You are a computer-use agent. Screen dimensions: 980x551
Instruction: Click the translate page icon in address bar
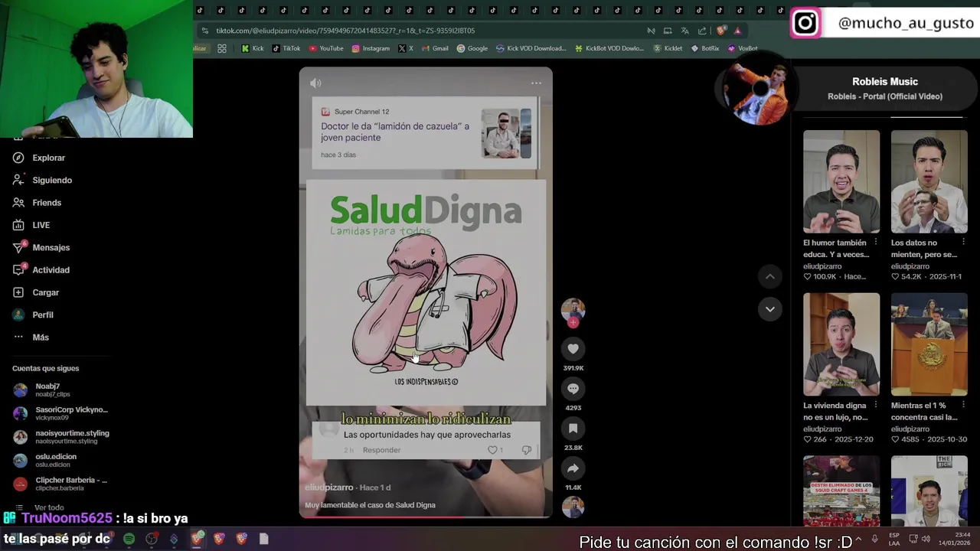click(684, 31)
